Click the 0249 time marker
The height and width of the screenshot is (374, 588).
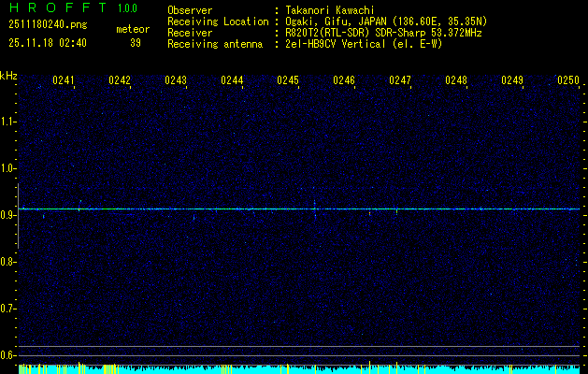pos(512,79)
